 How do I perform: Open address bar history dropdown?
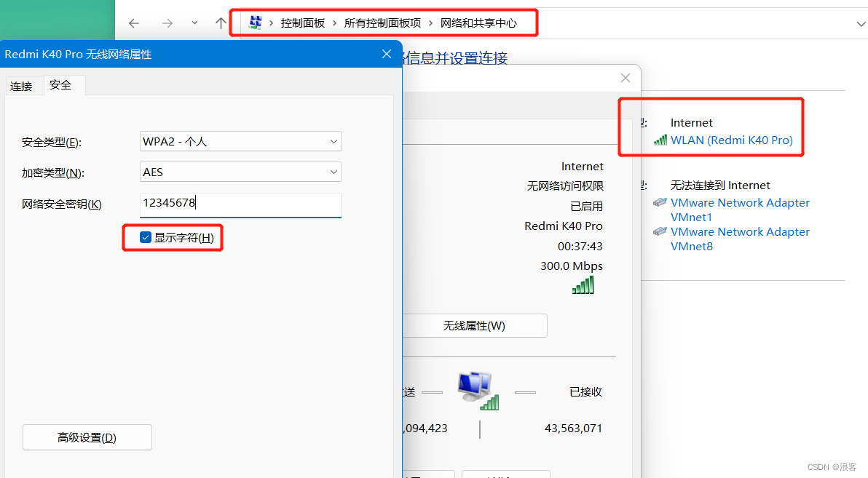click(861, 24)
